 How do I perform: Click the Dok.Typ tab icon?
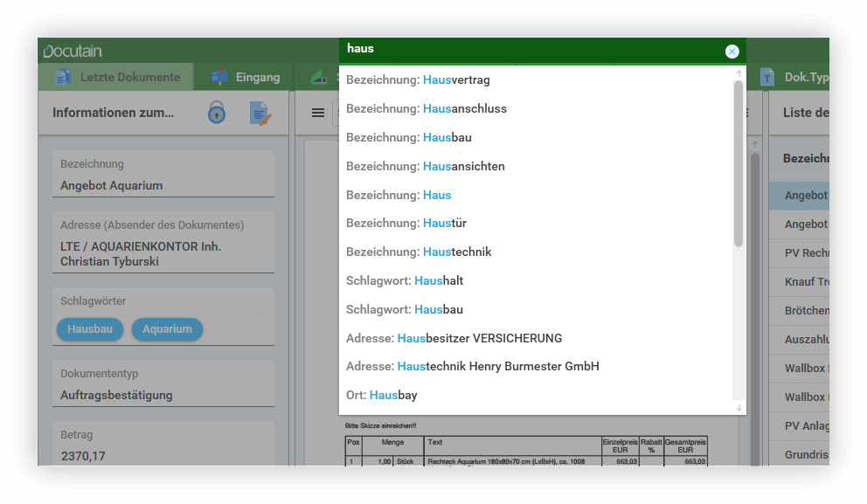pyautogui.click(x=766, y=77)
